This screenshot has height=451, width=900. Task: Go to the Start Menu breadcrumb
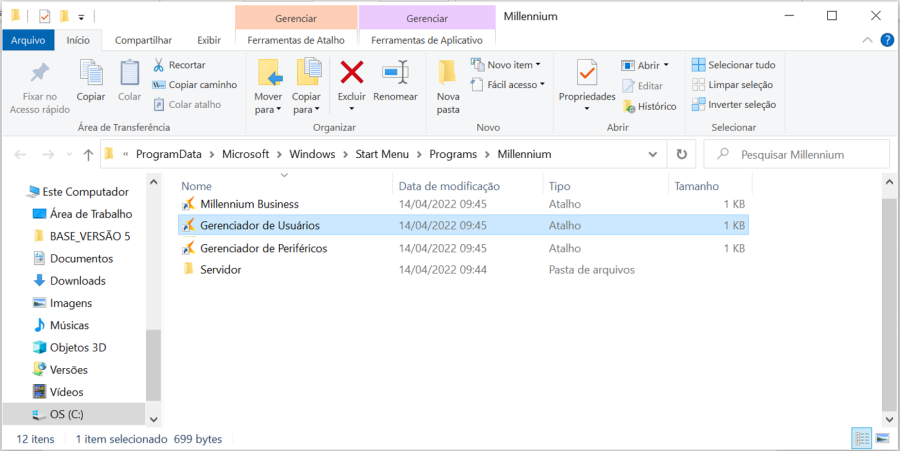coord(382,154)
